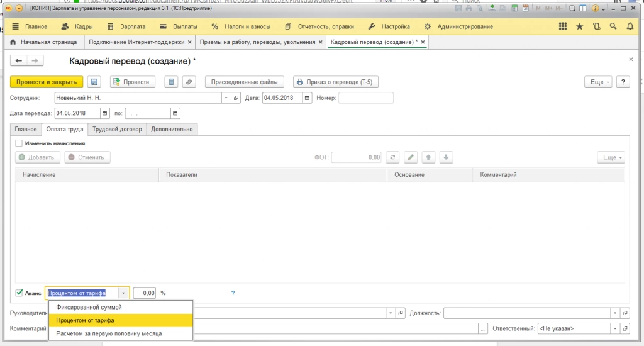Open calendar picker for Дата field
Viewport: 644px width, 346px height.
(307, 98)
